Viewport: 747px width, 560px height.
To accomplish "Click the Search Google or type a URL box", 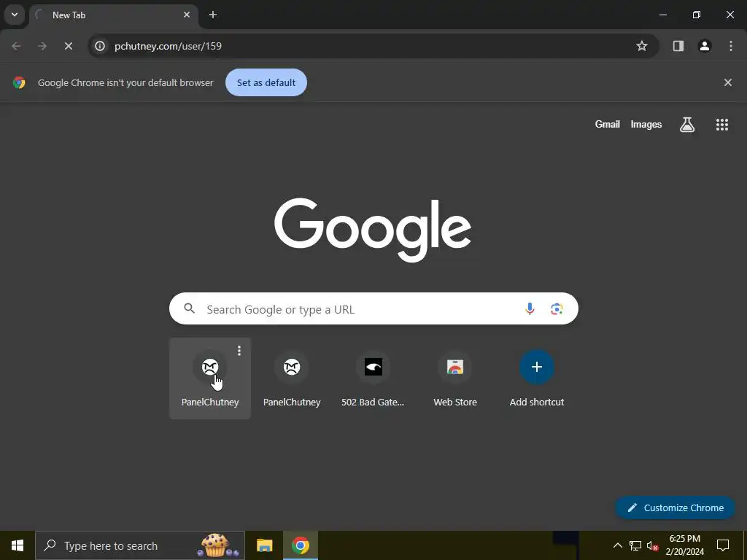I will [x=373, y=308].
